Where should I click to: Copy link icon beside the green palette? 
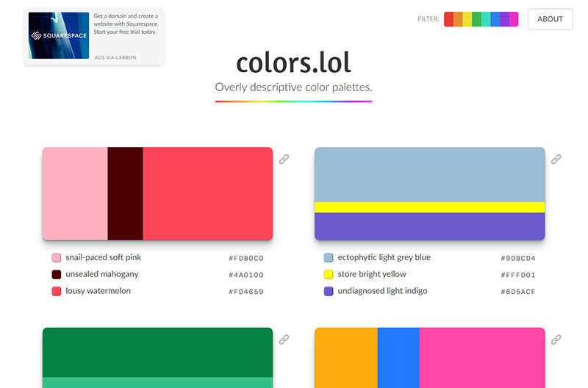point(284,339)
